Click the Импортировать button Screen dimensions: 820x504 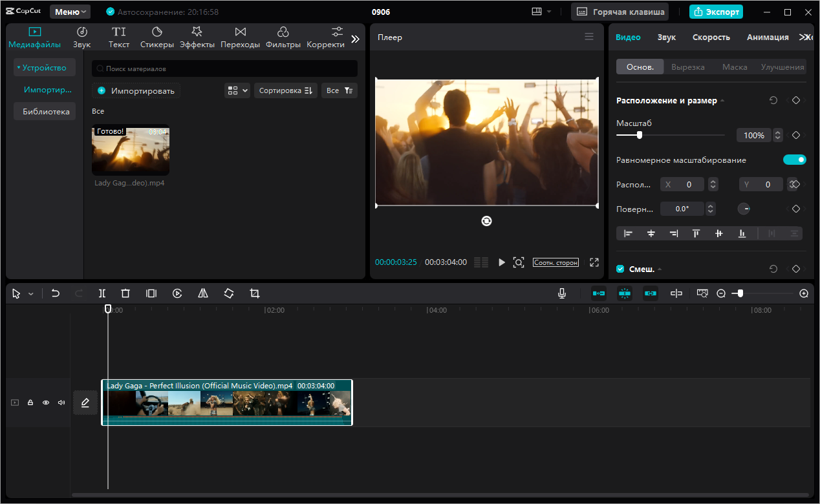pos(136,90)
